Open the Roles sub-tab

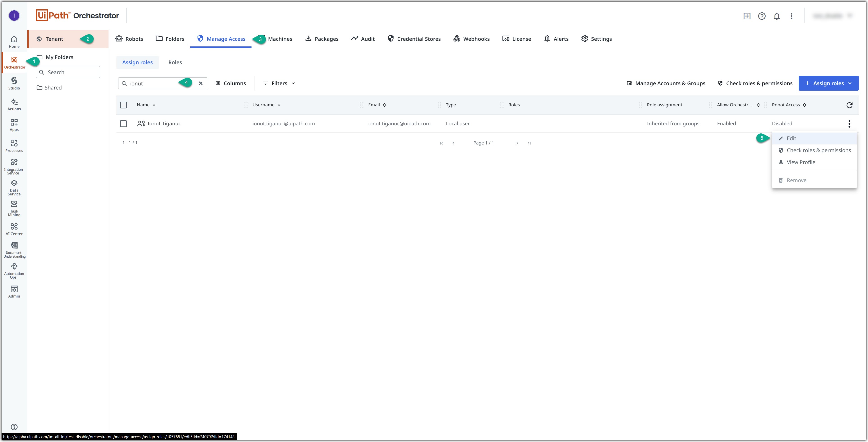[175, 62]
